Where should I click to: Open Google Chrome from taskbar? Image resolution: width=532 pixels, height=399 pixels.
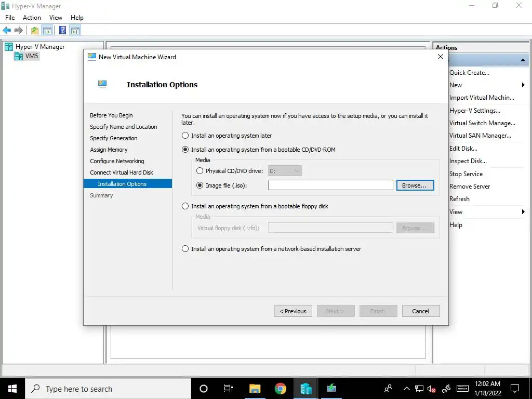280,389
